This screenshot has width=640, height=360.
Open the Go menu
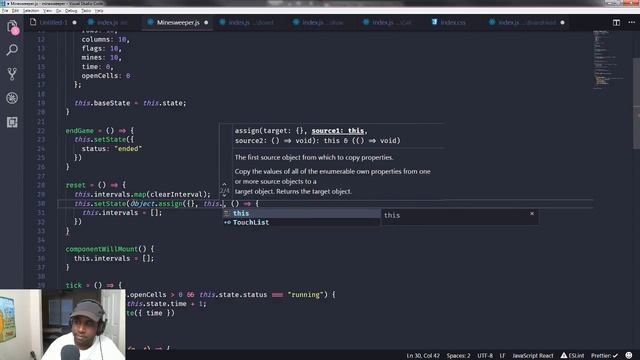click(x=58, y=11)
